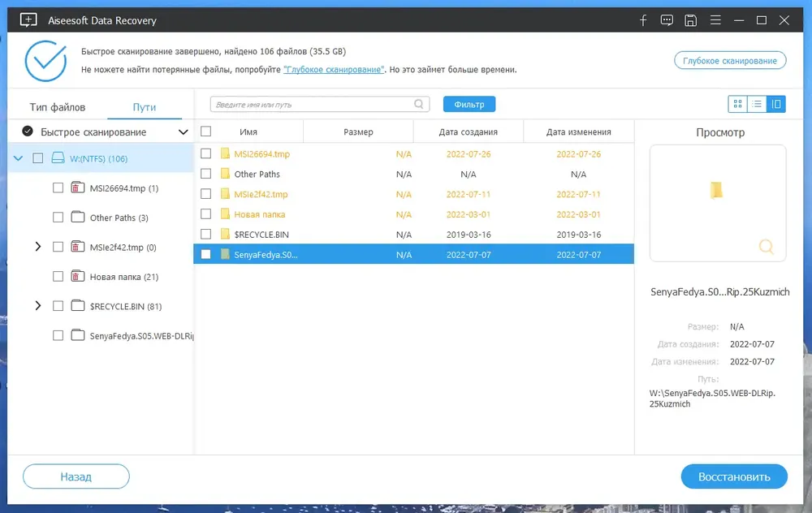Viewport: 812px width, 513px height.
Task: Expand the $RECYCLE.BIN tree node
Action: (x=38, y=306)
